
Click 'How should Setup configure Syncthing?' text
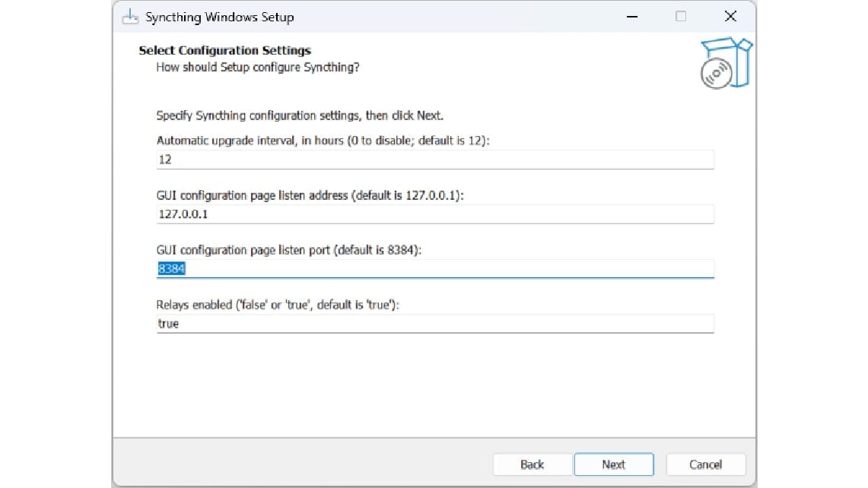[x=257, y=68]
